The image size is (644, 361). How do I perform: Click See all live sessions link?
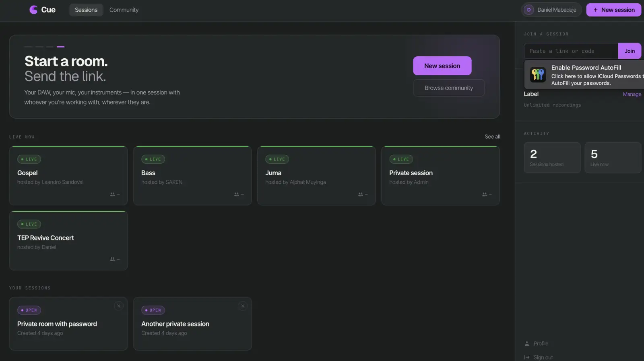coord(492,137)
